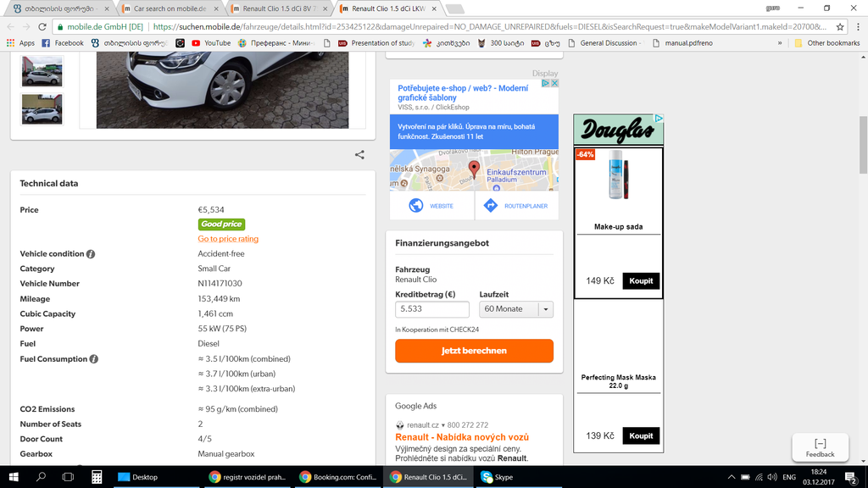The image size is (868, 488).
Task: Close the Car search on mobile.de tab
Action: 216,8
